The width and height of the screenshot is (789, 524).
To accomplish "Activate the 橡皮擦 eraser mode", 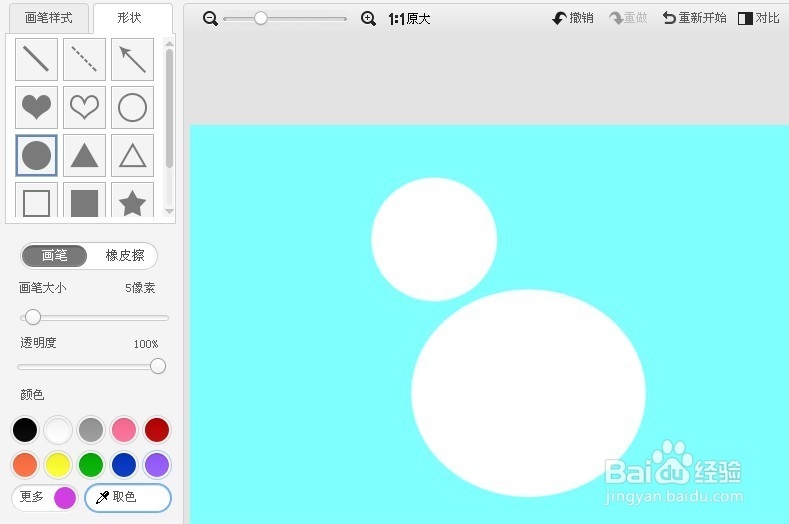I will pos(125,256).
